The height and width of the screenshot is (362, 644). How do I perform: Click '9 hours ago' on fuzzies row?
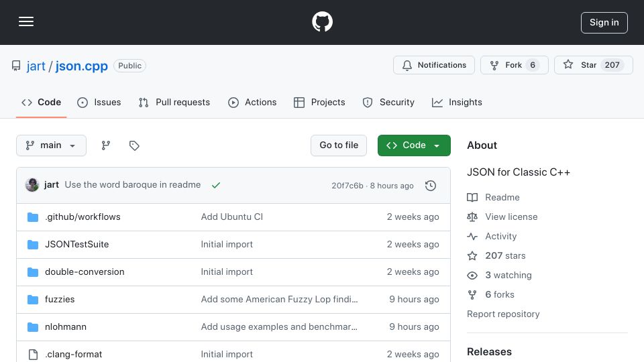pos(414,299)
